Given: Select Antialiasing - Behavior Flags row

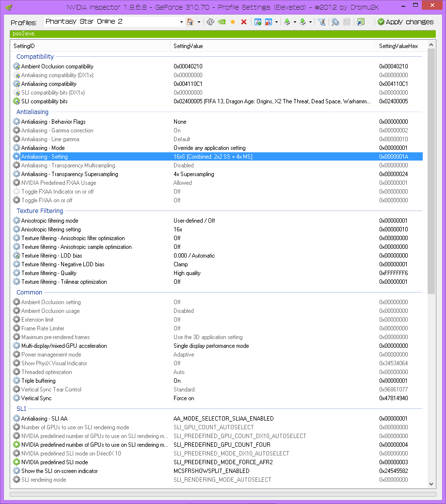Looking at the screenshot, I should [217, 121].
